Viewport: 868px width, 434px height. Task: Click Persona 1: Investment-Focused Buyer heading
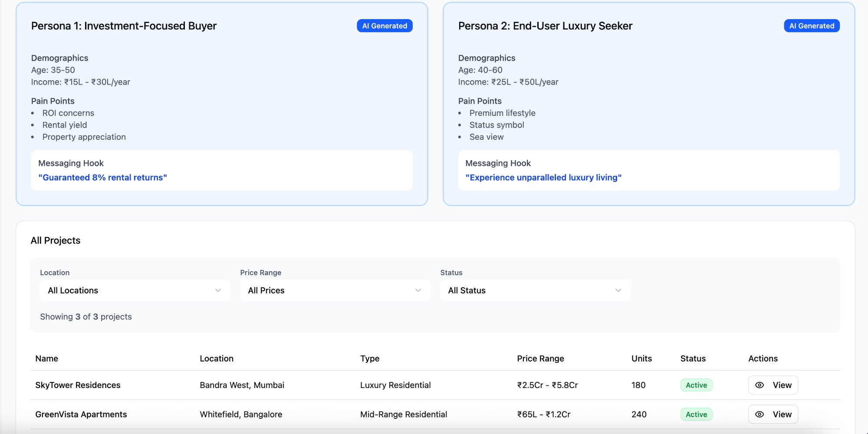click(124, 26)
